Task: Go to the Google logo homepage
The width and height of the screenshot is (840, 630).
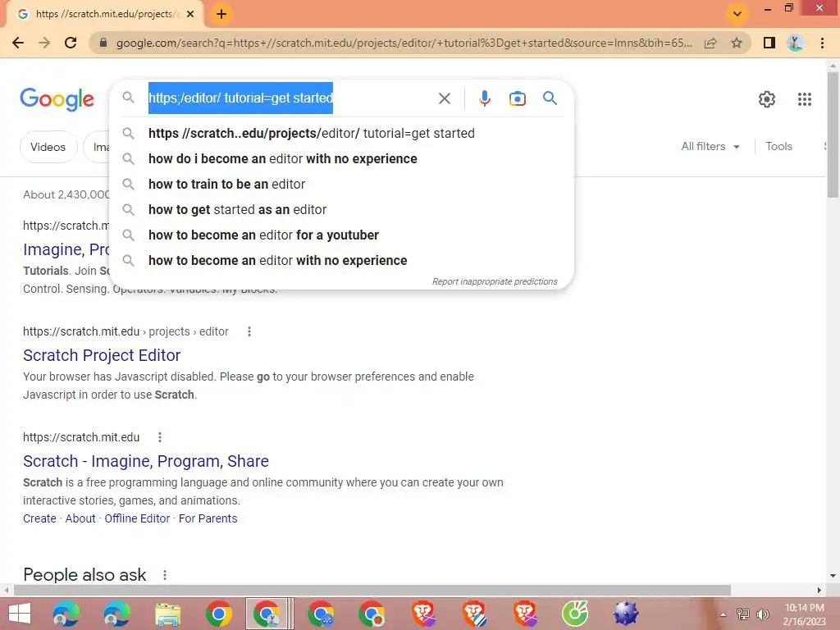Action: [x=57, y=99]
